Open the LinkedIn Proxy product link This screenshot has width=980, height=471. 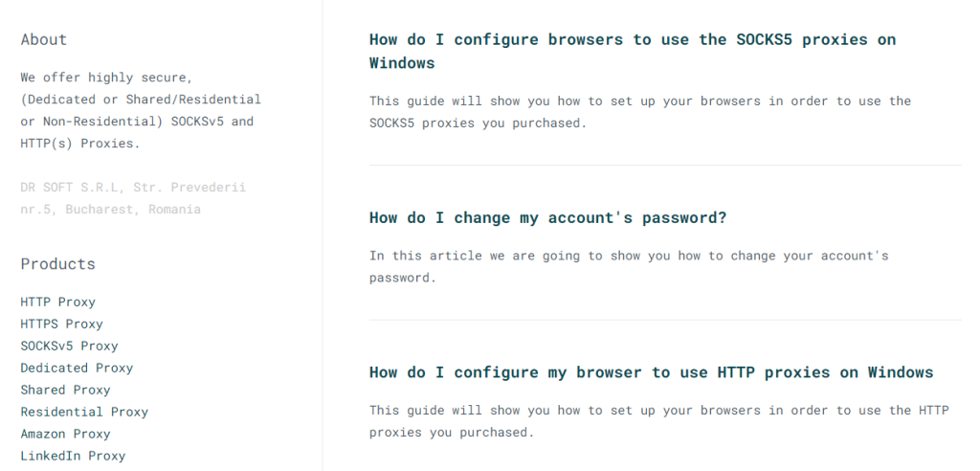[x=74, y=456]
